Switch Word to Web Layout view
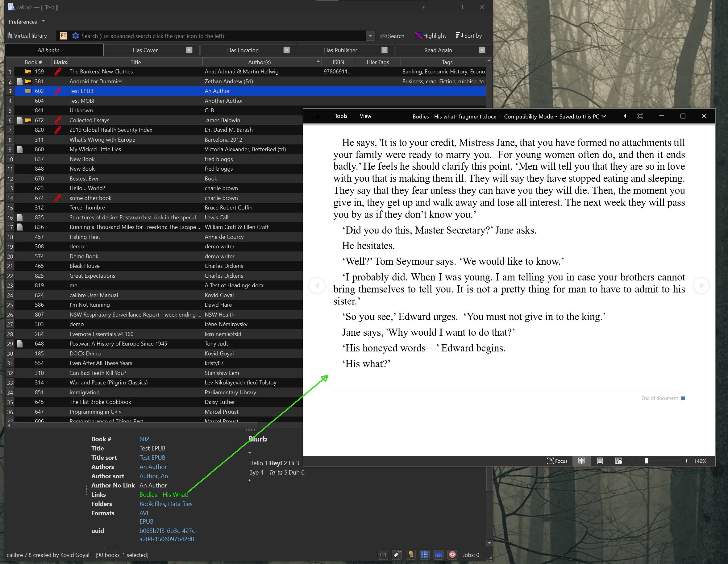This screenshot has width=728, height=564. pyautogui.click(x=618, y=461)
